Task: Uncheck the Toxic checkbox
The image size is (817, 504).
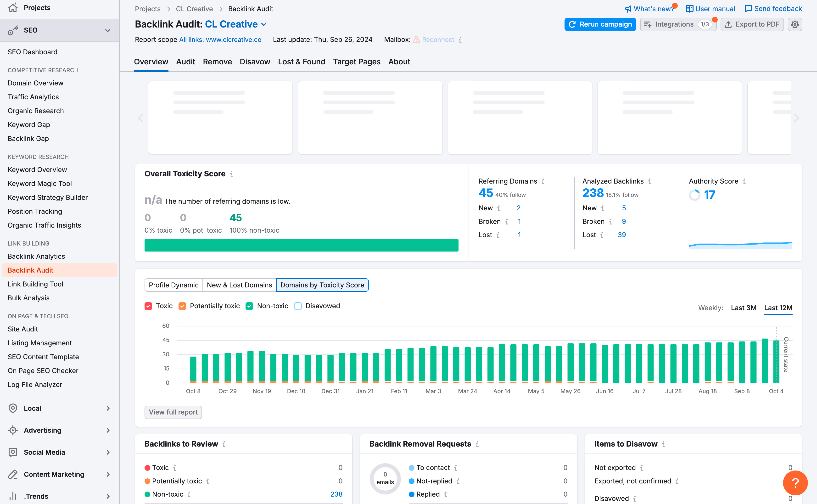Action: point(149,306)
